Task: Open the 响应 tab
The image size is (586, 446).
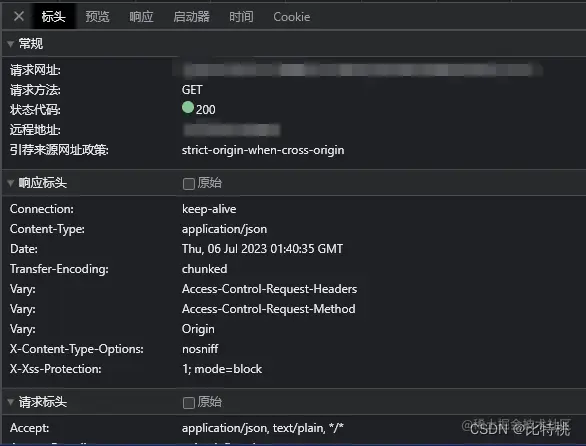Action: coord(141,16)
